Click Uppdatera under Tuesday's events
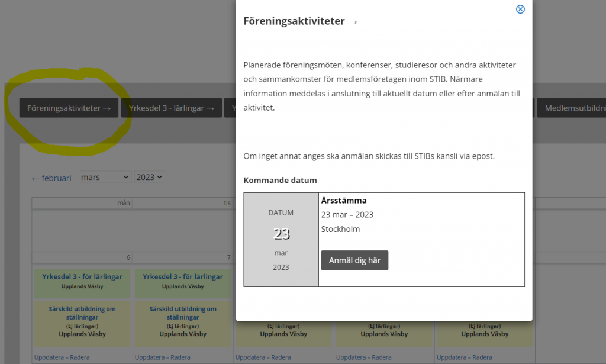Screen dimensions: 606x364 coord(152,357)
